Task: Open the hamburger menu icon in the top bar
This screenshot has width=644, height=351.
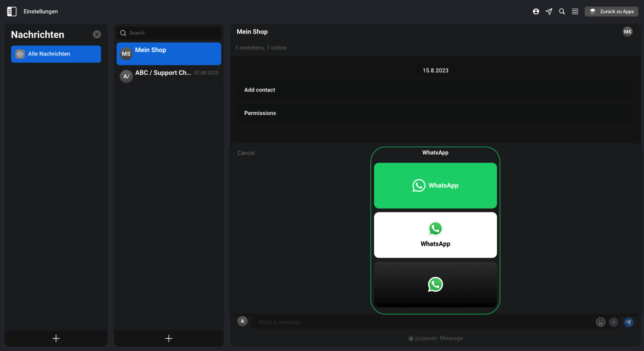Action: point(575,12)
